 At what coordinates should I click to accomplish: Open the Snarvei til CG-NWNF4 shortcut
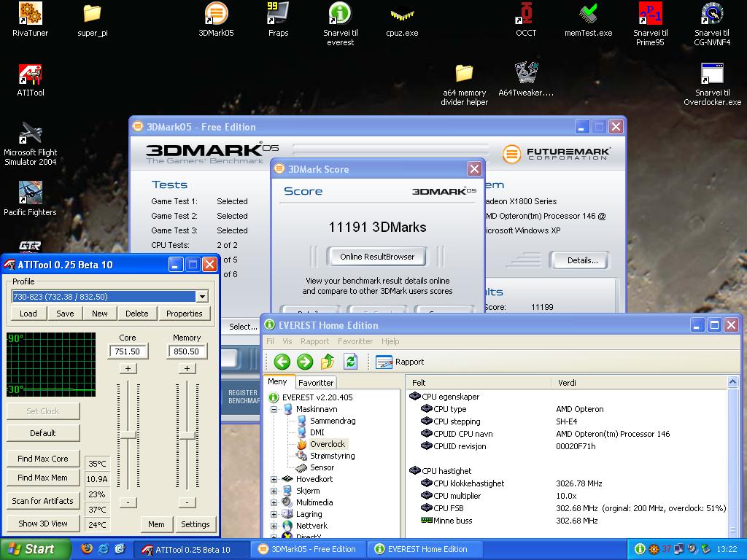pyautogui.click(x=712, y=24)
